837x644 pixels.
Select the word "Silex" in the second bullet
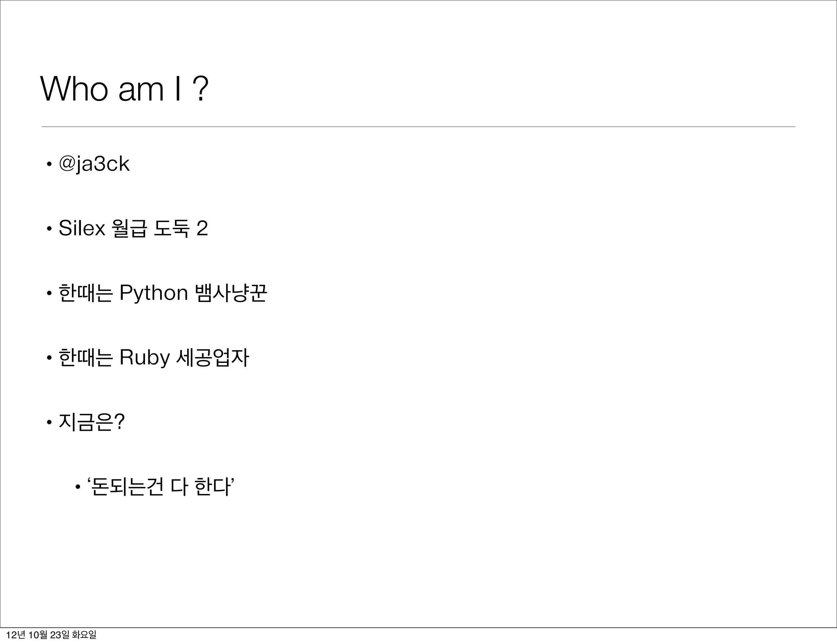point(82,228)
